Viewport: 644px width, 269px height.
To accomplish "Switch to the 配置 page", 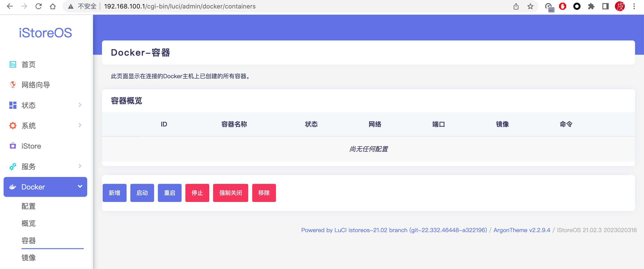I will pyautogui.click(x=28, y=206).
